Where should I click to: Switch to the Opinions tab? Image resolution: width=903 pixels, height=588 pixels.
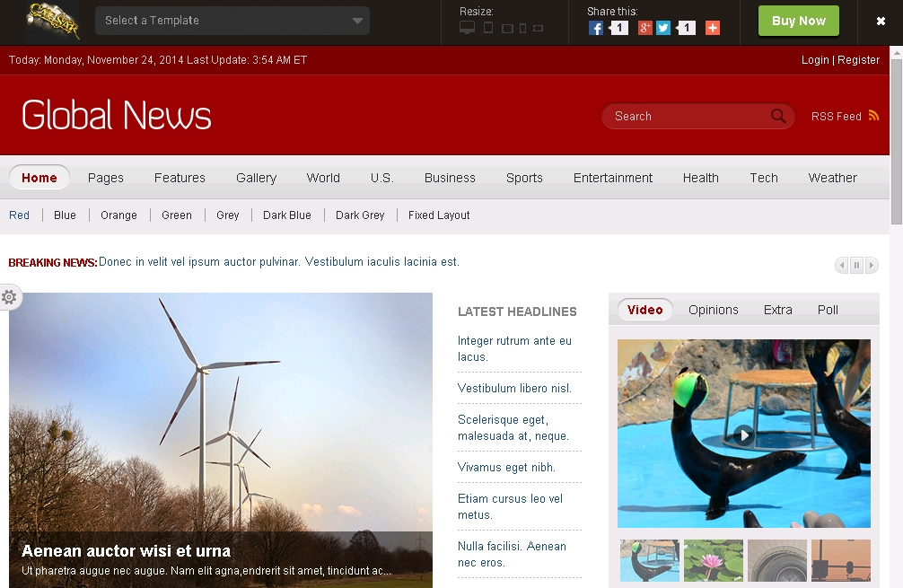[713, 310]
